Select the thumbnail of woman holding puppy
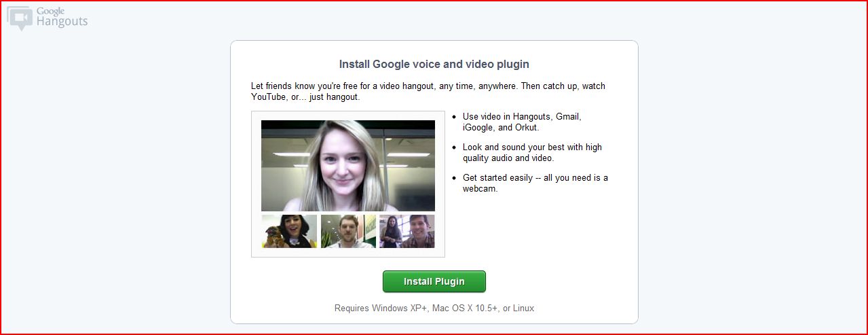The image size is (868, 335). [289, 231]
